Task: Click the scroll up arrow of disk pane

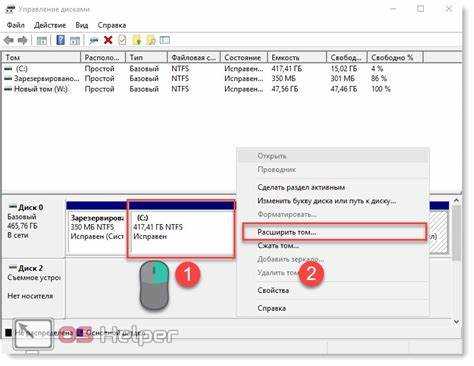Action: tap(456, 201)
